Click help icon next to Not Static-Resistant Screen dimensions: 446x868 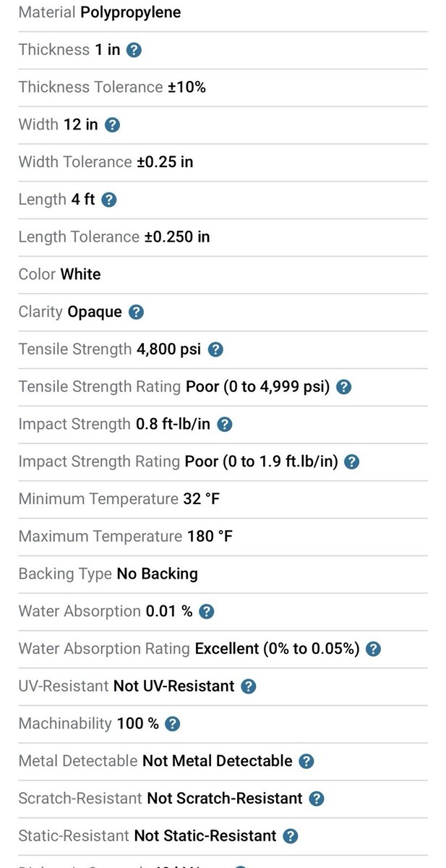click(x=291, y=836)
